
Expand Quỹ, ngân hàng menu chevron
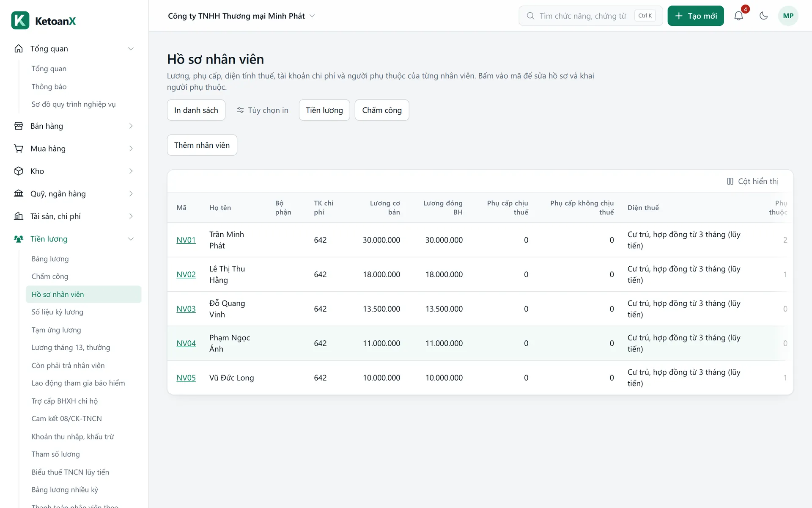(131, 193)
